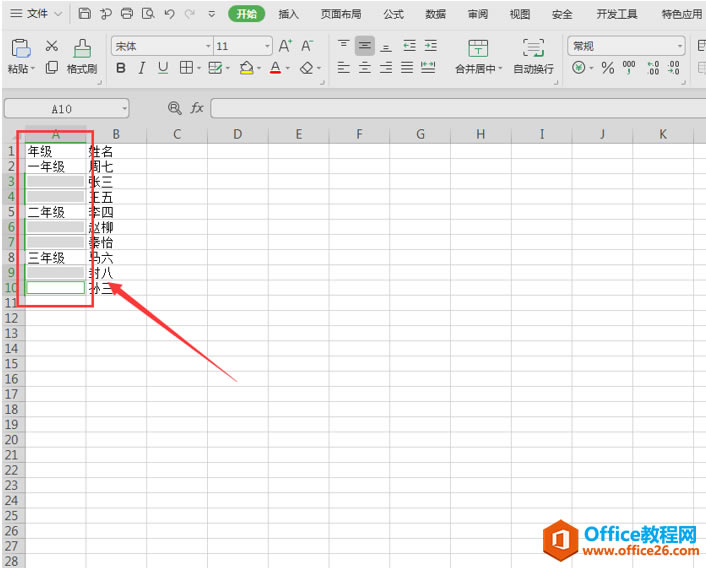
Task: Open quick access toolbar customize arrow
Action: click(x=212, y=14)
